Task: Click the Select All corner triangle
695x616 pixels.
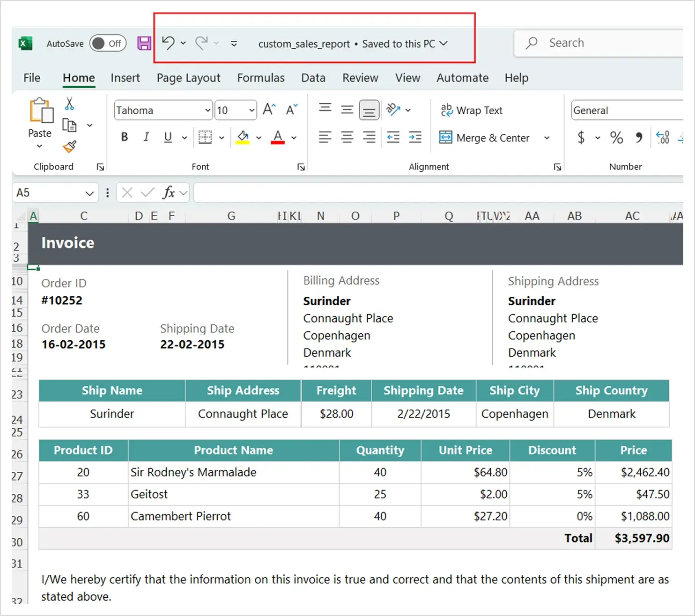Action: (21, 216)
